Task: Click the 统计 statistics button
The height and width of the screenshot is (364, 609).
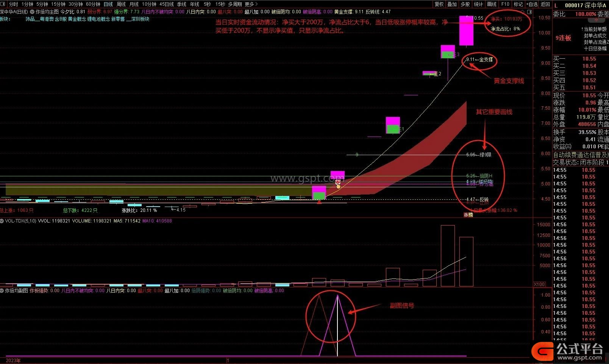Action: 478,4
